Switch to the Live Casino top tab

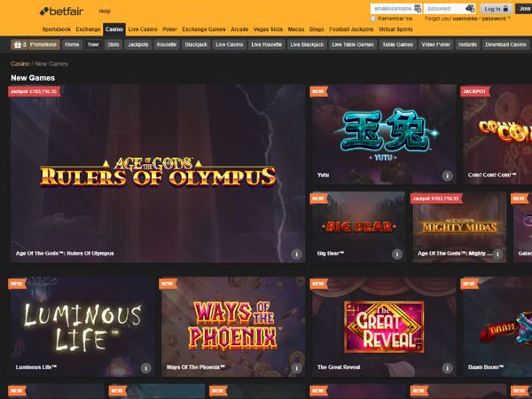(143, 29)
